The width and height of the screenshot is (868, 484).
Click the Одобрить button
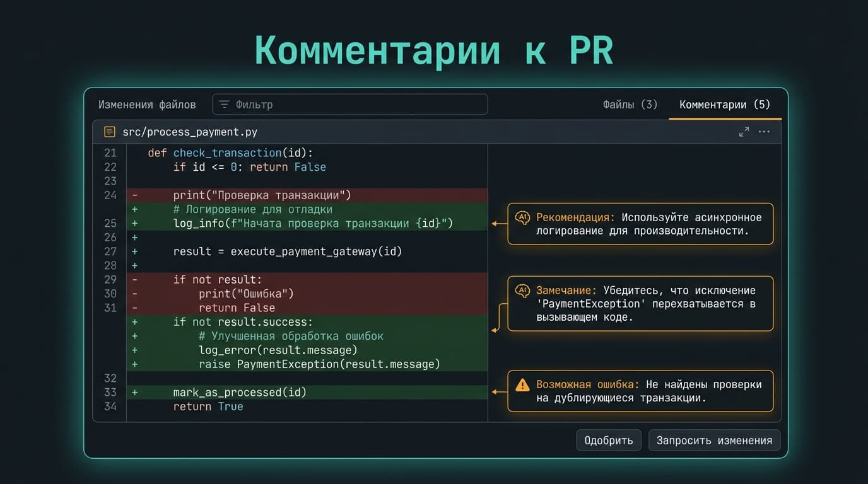coord(609,440)
